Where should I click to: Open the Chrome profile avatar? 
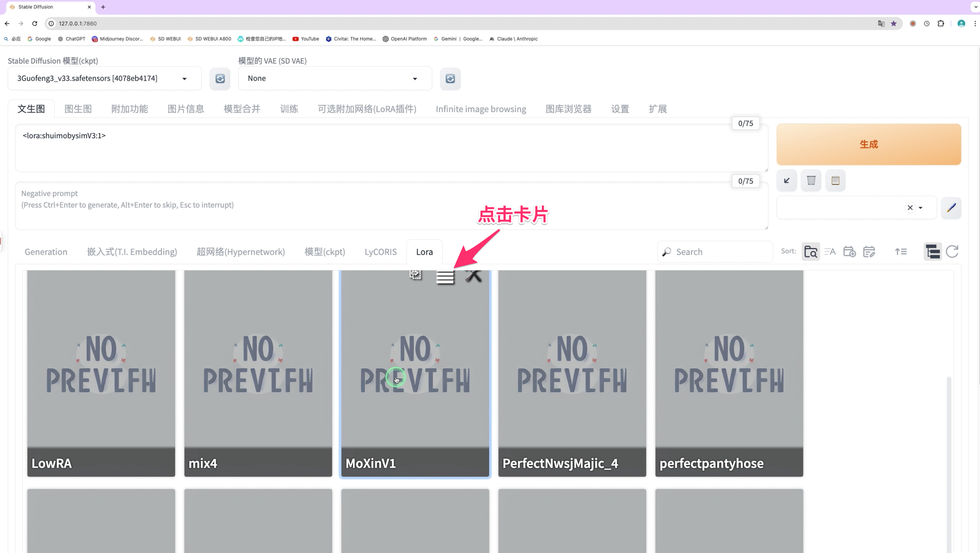(x=961, y=24)
